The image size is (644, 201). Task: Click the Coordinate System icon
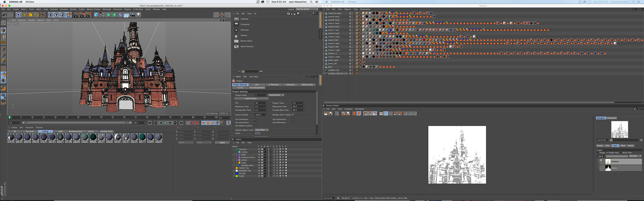coord(69,15)
